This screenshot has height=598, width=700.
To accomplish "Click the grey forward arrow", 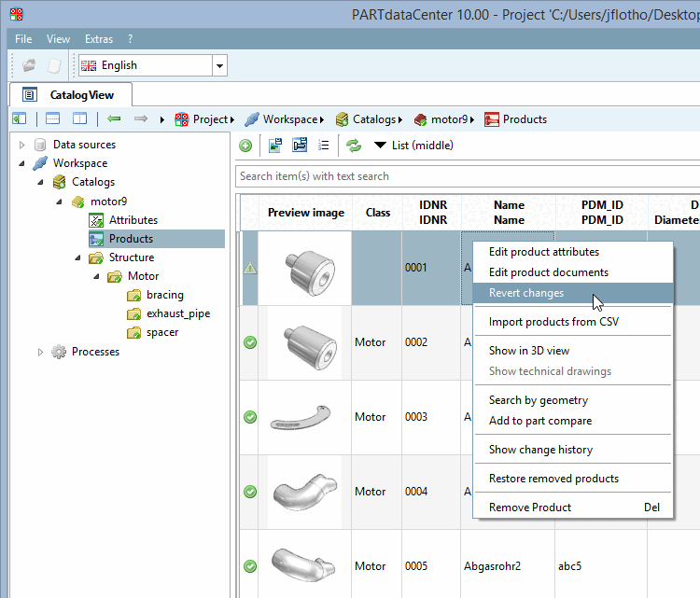I will point(141,119).
